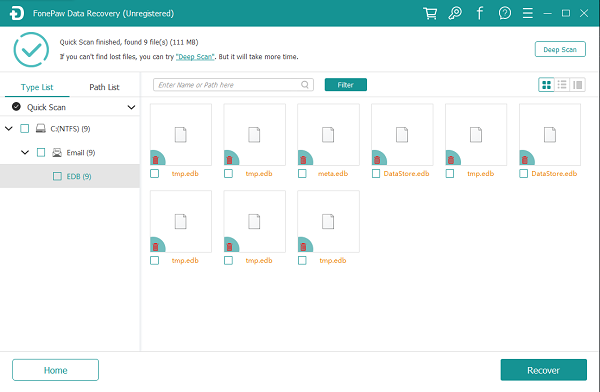Minimize the FonePaw window
The height and width of the screenshot is (392, 600).
click(548, 13)
